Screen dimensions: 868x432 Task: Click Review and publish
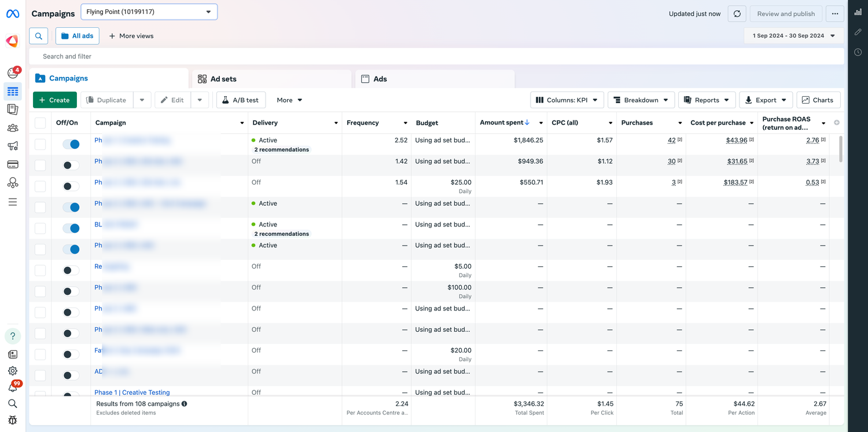point(786,14)
